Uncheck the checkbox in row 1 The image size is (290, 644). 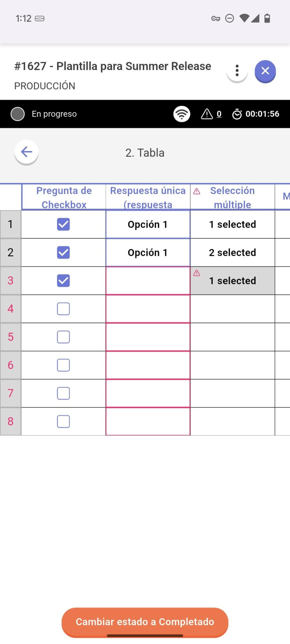(63, 224)
